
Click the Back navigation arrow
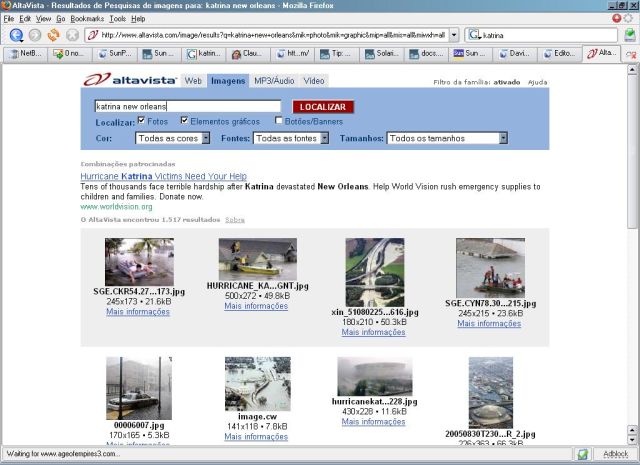point(16,35)
